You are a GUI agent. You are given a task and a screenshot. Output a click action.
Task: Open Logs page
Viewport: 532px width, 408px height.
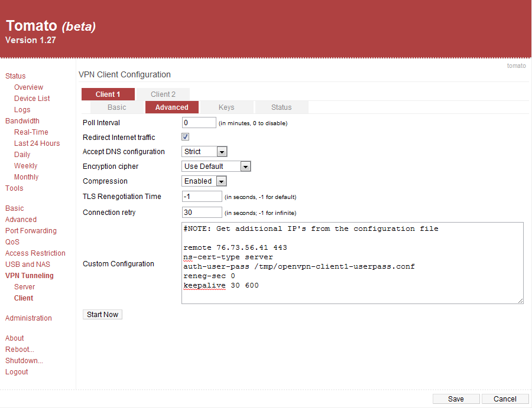(22, 109)
